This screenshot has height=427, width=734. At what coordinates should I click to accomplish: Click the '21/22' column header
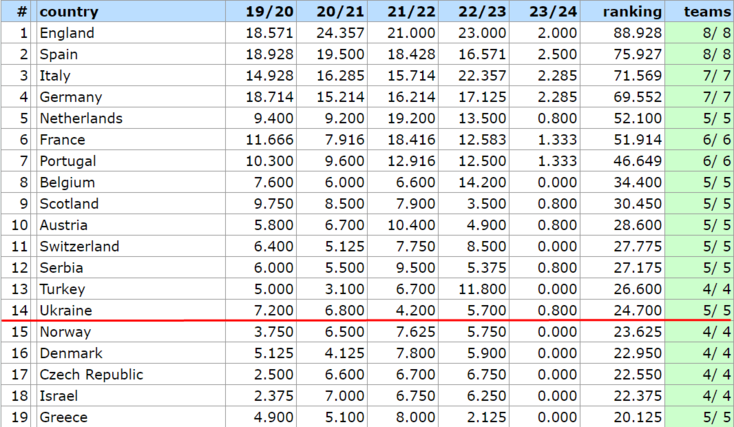411,12
